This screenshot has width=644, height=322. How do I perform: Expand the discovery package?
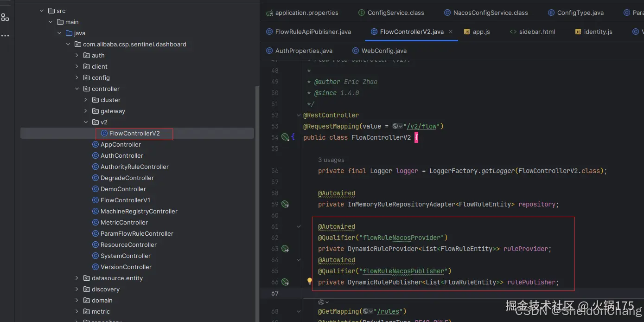[x=77, y=289]
